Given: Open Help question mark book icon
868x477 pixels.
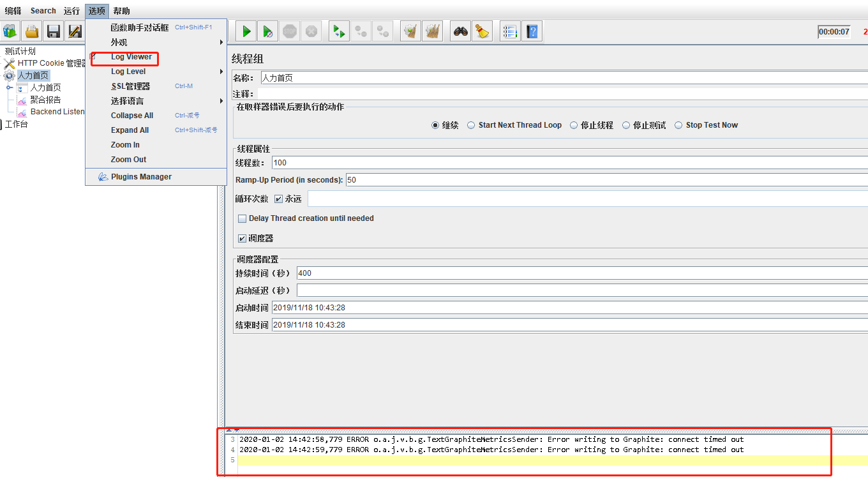Looking at the screenshot, I should [x=532, y=31].
